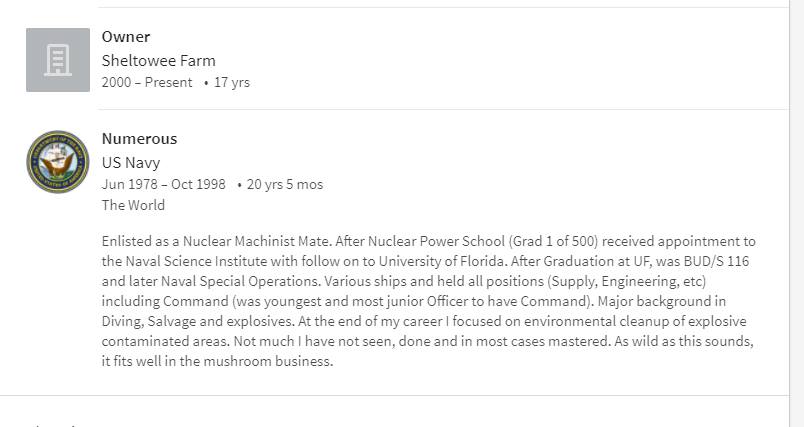The image size is (804, 427).
Task: Open the Numerous position title
Action: tap(139, 139)
